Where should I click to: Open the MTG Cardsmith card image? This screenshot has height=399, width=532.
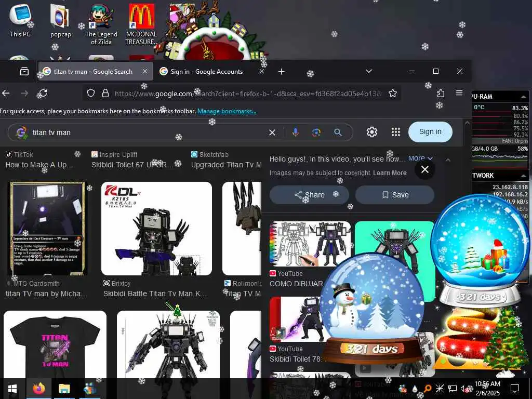[47, 229]
